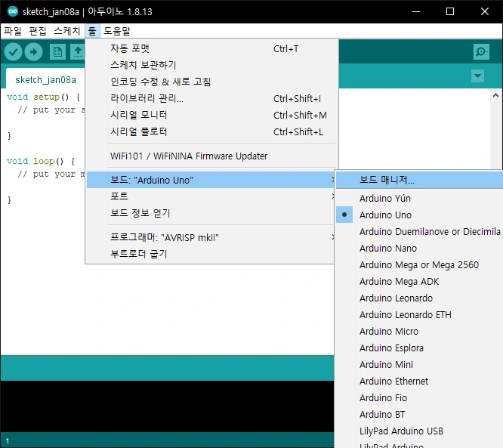The image size is (503, 448).
Task: Expand 프로그래머: "AVRISP mkII" submenu
Action: (x=211, y=237)
